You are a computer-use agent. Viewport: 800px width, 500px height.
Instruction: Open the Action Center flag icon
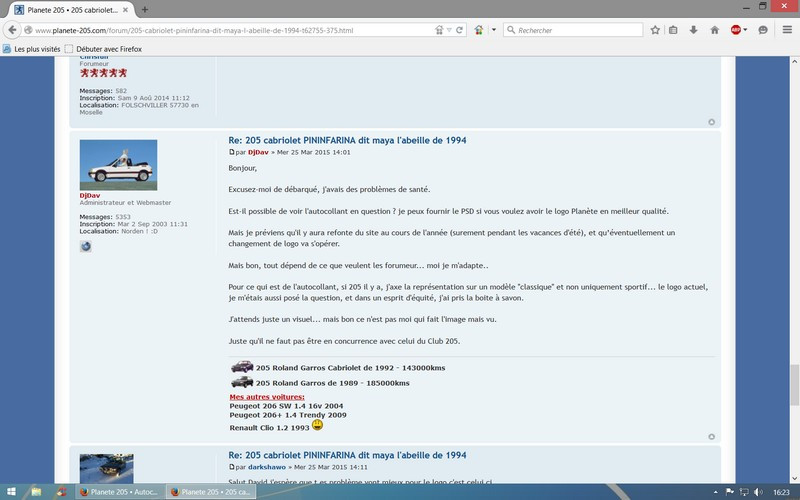[x=730, y=492]
